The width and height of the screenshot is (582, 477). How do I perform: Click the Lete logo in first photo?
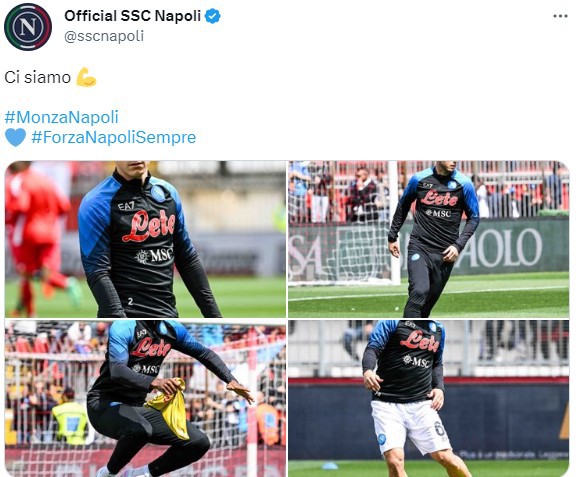148,226
